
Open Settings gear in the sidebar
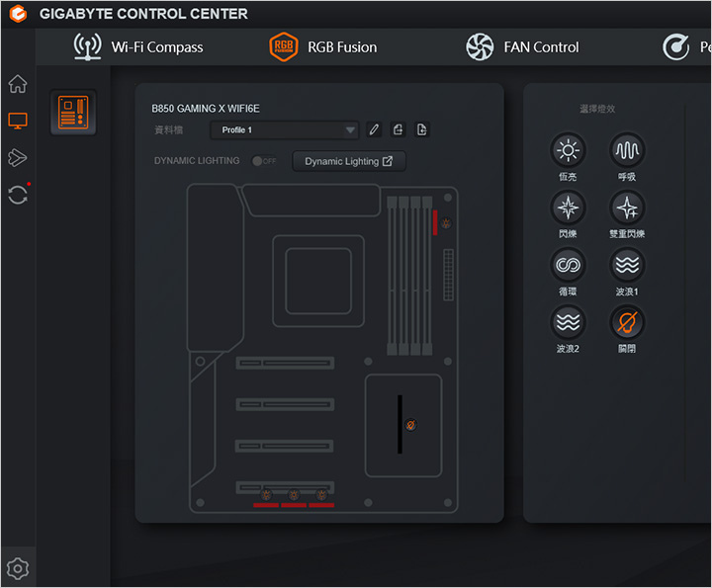[18, 568]
